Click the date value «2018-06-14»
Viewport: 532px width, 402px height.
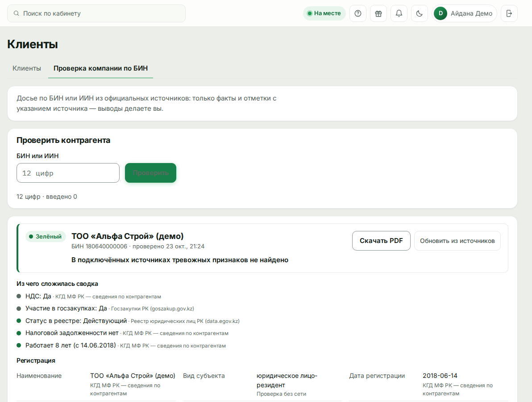440,376
